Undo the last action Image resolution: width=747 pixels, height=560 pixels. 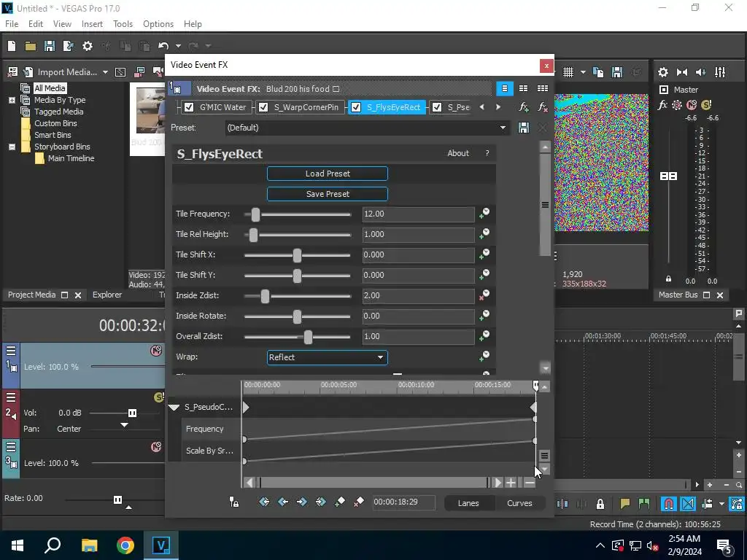(x=163, y=46)
